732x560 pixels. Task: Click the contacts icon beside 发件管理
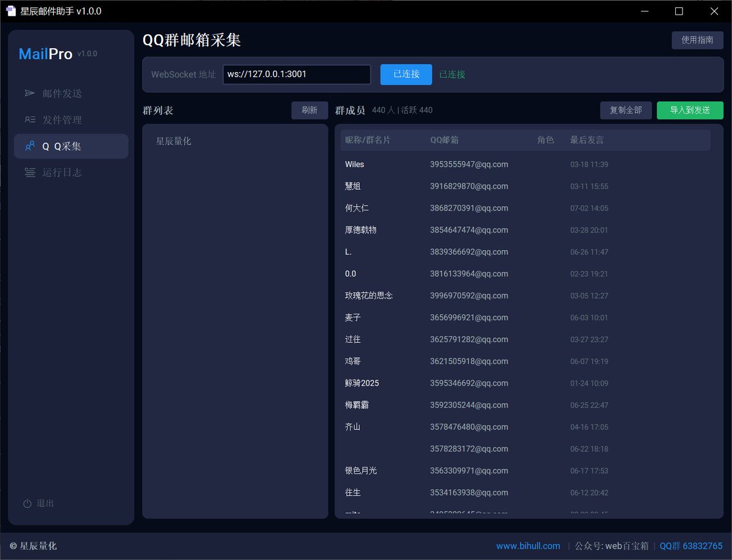(x=30, y=120)
